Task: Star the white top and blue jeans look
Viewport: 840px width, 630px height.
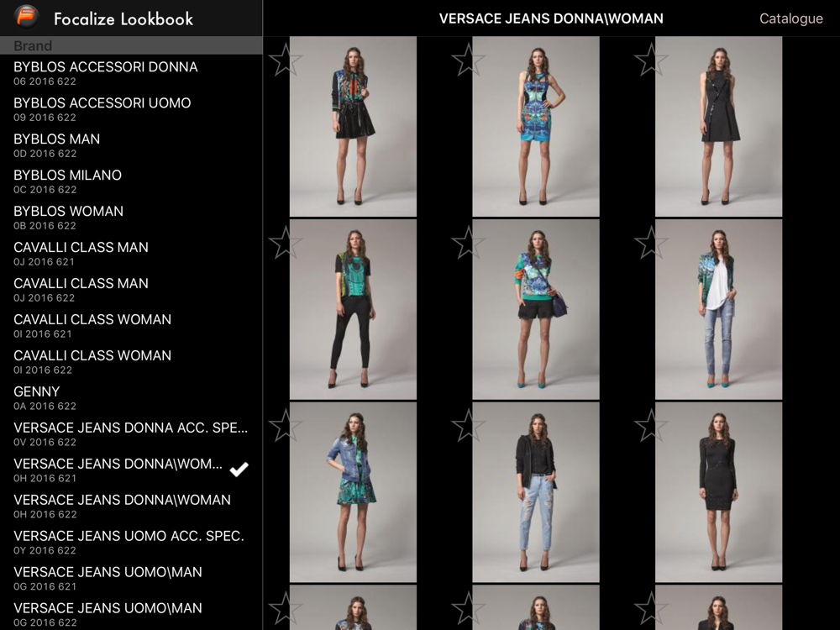Action: (x=651, y=242)
